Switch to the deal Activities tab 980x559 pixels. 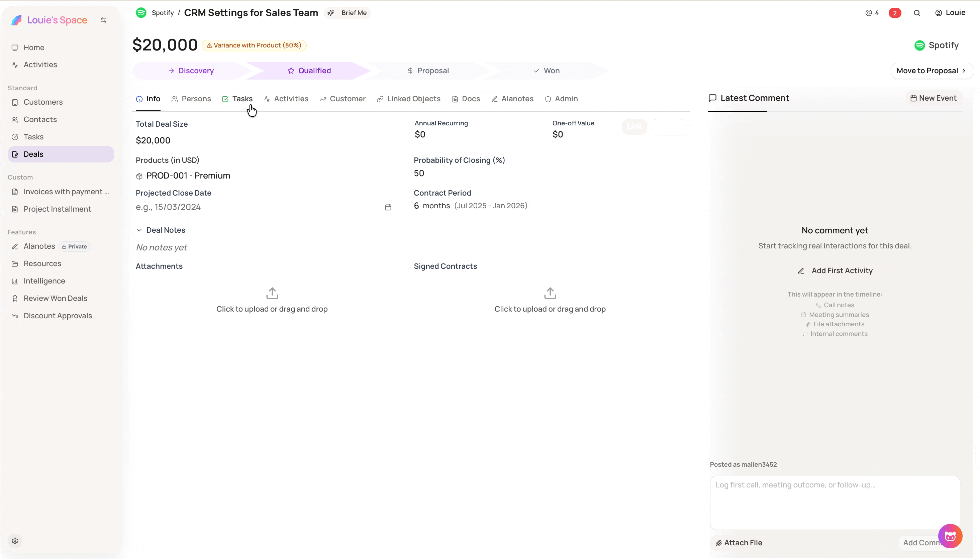[286, 99]
